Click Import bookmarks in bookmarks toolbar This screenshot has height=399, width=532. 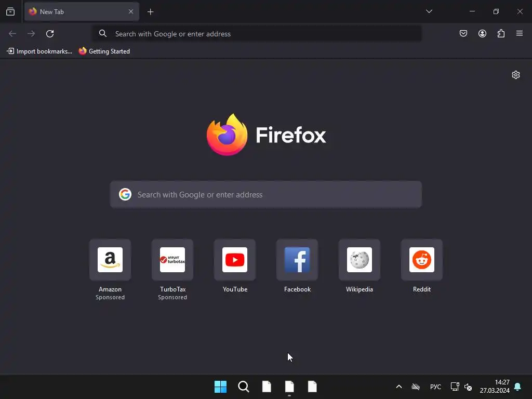click(x=39, y=51)
